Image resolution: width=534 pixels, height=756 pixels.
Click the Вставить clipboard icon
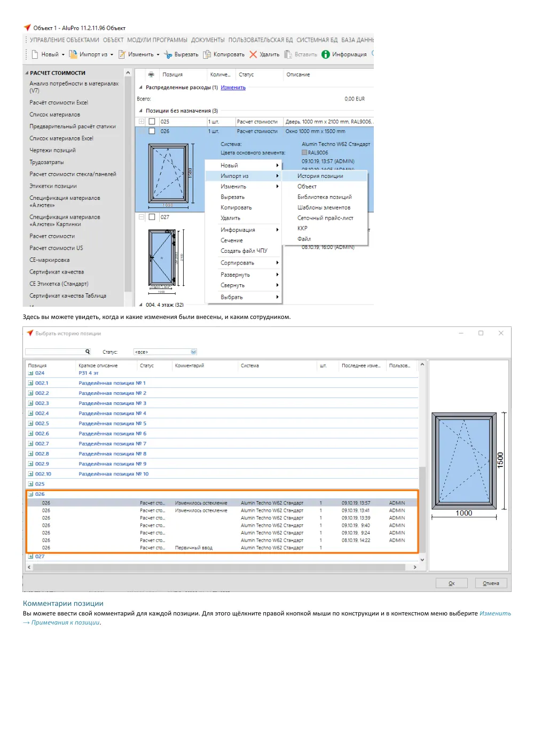[x=288, y=54]
